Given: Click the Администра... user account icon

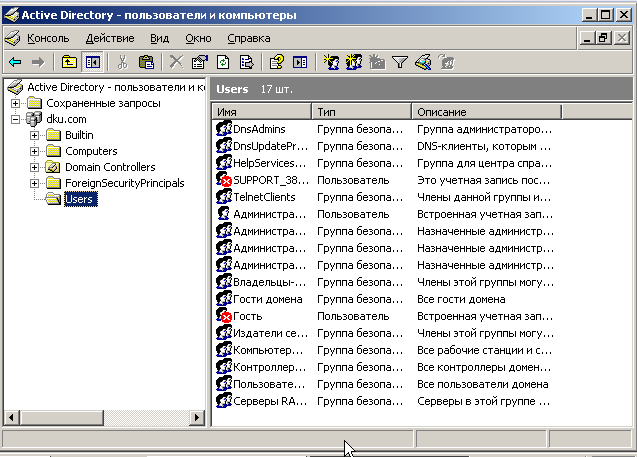Looking at the screenshot, I should coord(224,214).
